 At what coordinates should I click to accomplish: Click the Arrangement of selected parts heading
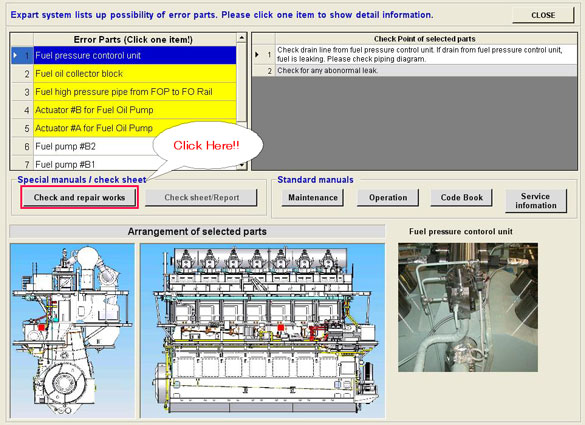pyautogui.click(x=197, y=232)
